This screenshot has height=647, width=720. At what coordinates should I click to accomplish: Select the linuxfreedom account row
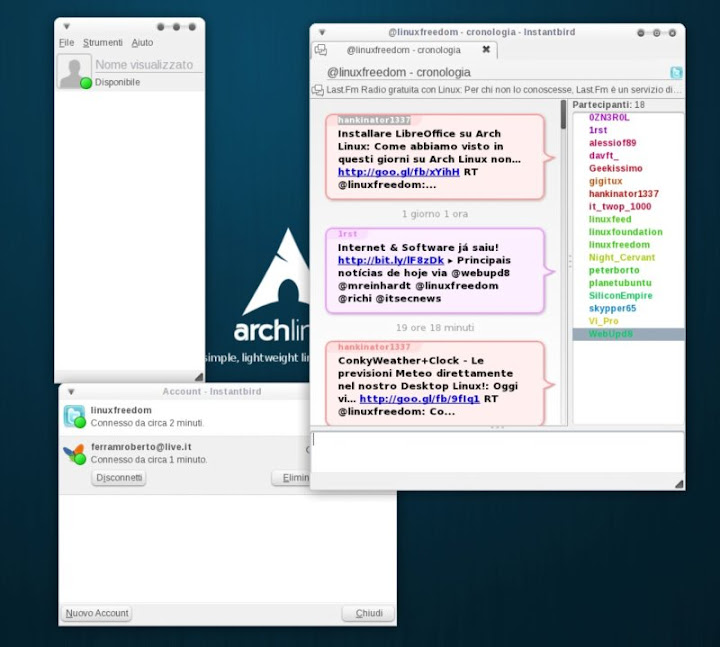(x=184, y=416)
